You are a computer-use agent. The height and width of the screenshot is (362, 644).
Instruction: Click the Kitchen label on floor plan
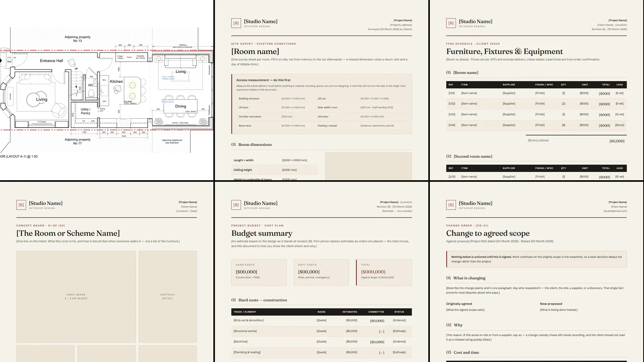point(116,81)
